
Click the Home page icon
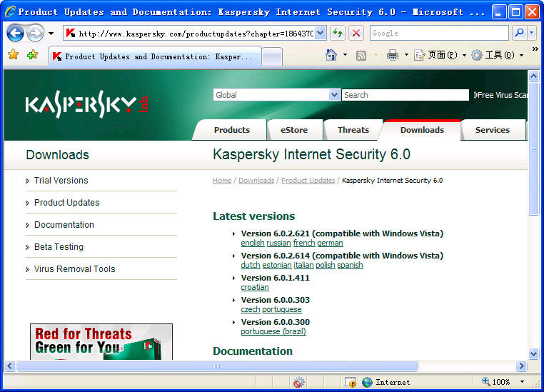coord(331,55)
